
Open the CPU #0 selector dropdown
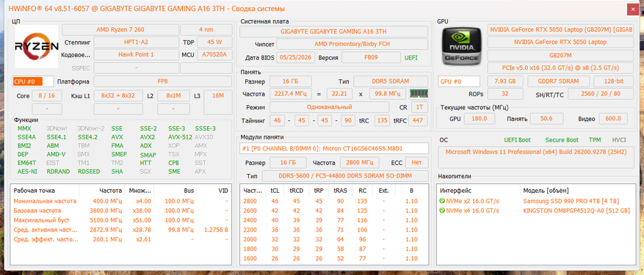(33, 81)
